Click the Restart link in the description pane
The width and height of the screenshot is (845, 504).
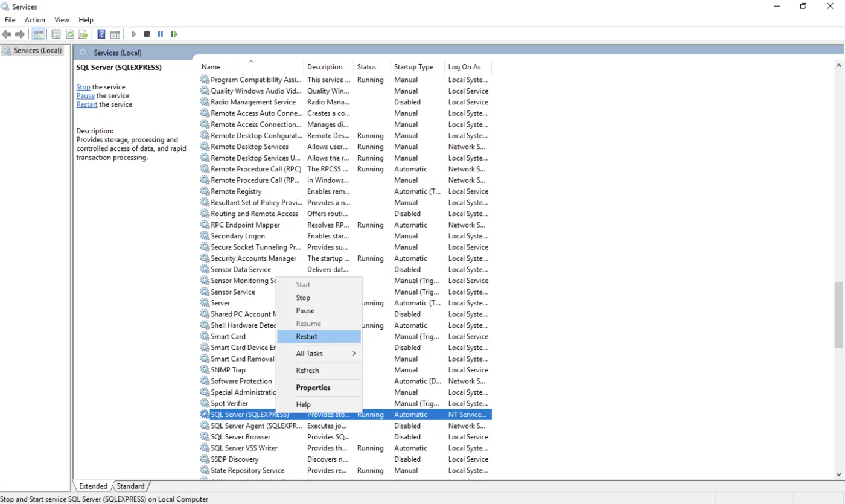87,104
